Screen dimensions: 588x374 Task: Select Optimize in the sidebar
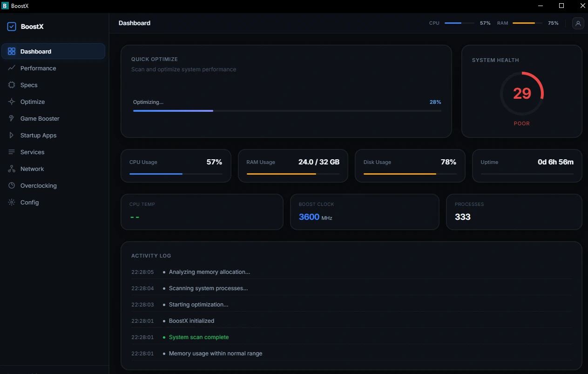click(53, 102)
